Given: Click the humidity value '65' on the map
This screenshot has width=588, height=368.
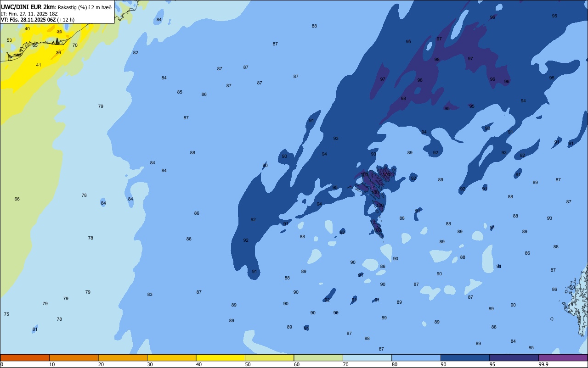Looking at the screenshot, I should (x=35, y=45).
